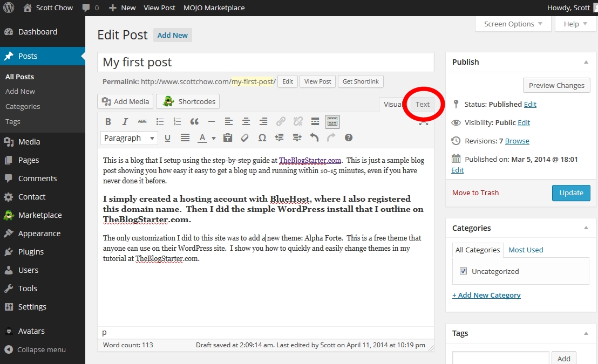Screen dimensions: 598x364
Task: Switch to the Most Used categories tab
Action: [x=525, y=250]
